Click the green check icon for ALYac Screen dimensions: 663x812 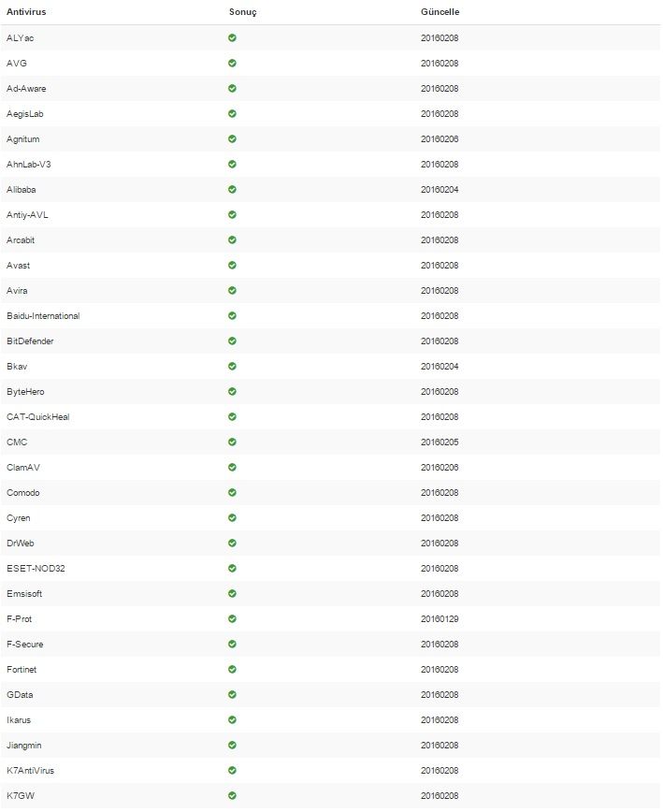tap(233, 37)
